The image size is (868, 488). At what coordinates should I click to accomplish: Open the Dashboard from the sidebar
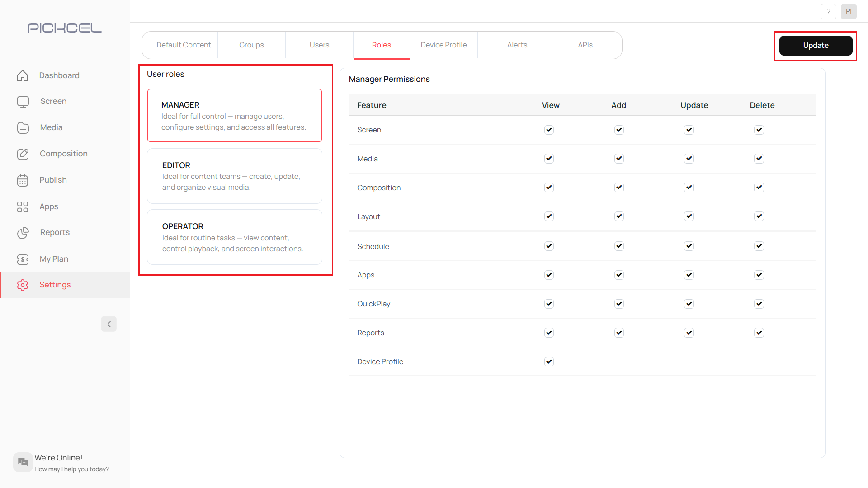(x=59, y=75)
